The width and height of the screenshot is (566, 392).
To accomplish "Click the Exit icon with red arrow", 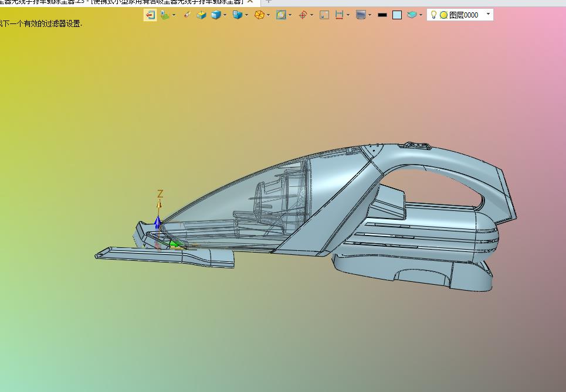I will pyautogui.click(x=150, y=15).
